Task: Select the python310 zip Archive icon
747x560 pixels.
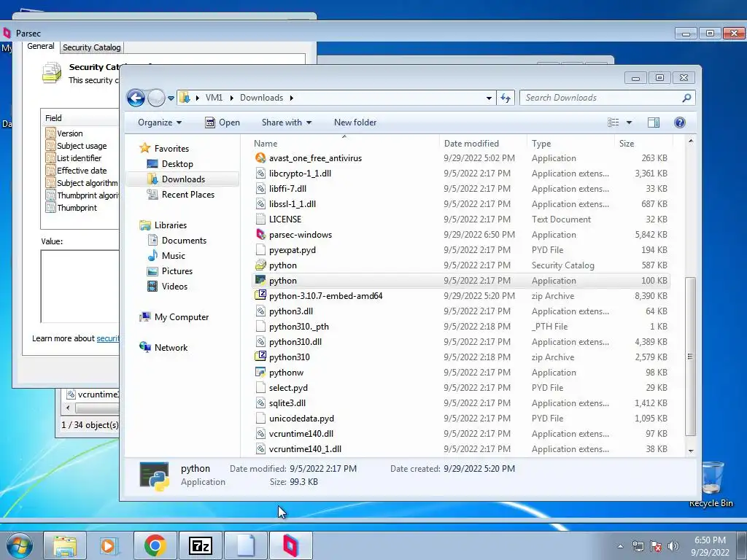Action: pyautogui.click(x=260, y=357)
